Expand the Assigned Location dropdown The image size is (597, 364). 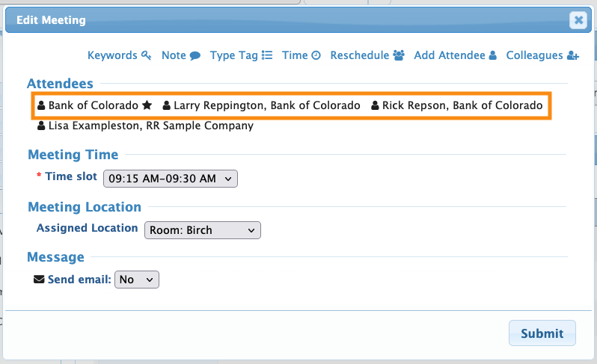pyautogui.click(x=202, y=230)
